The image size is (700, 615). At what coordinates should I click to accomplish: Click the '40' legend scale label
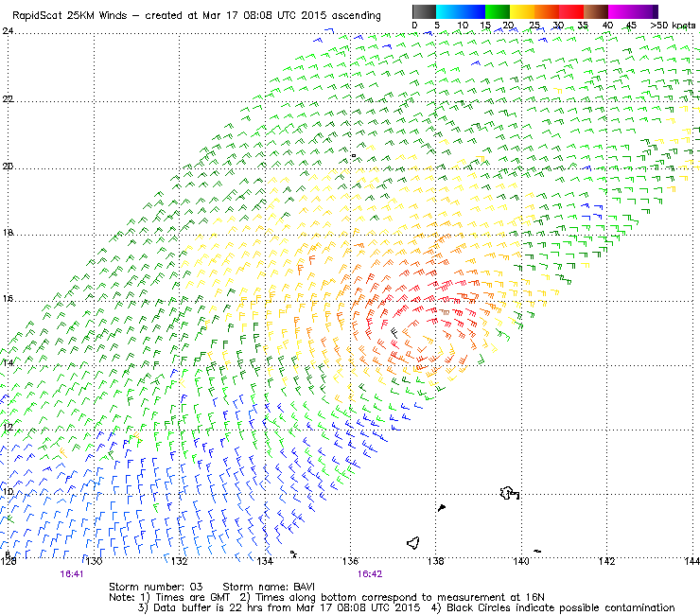pyautogui.click(x=607, y=26)
